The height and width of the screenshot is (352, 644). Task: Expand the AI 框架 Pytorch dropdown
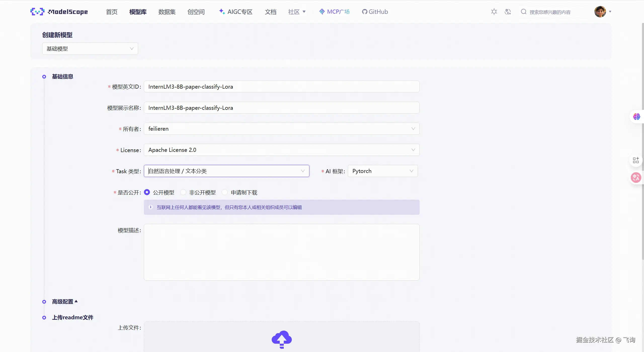382,171
